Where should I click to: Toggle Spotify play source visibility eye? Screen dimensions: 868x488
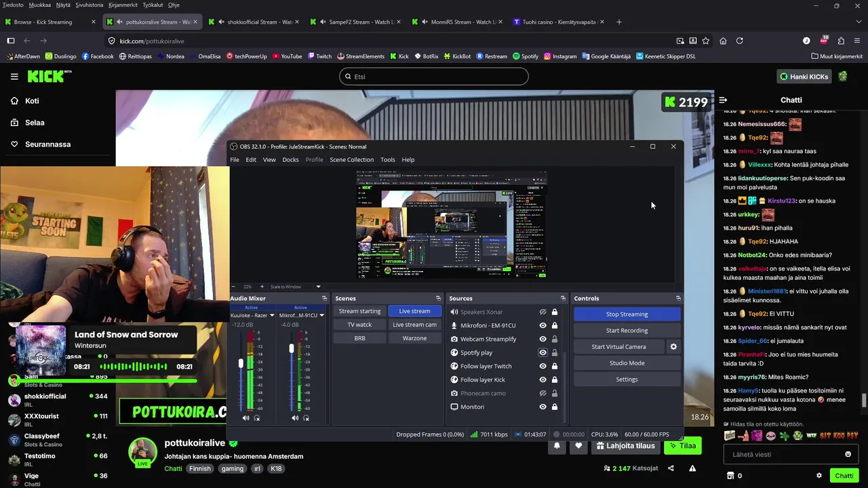click(x=542, y=352)
